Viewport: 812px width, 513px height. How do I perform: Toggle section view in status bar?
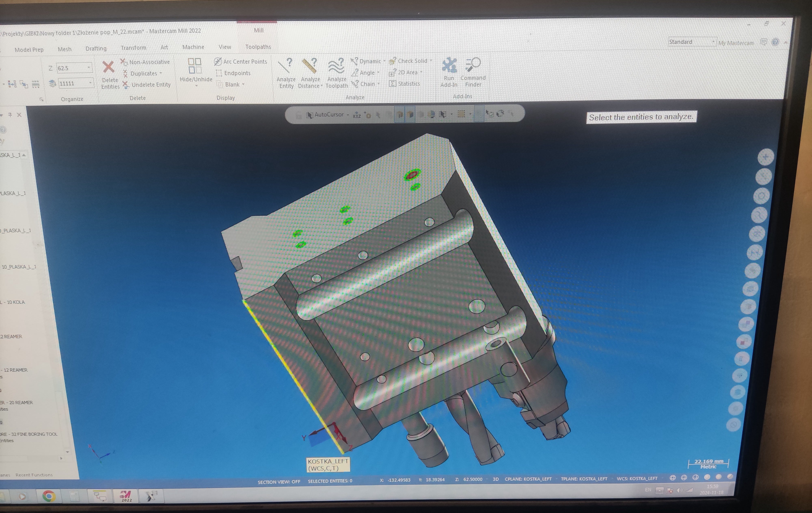click(x=279, y=482)
